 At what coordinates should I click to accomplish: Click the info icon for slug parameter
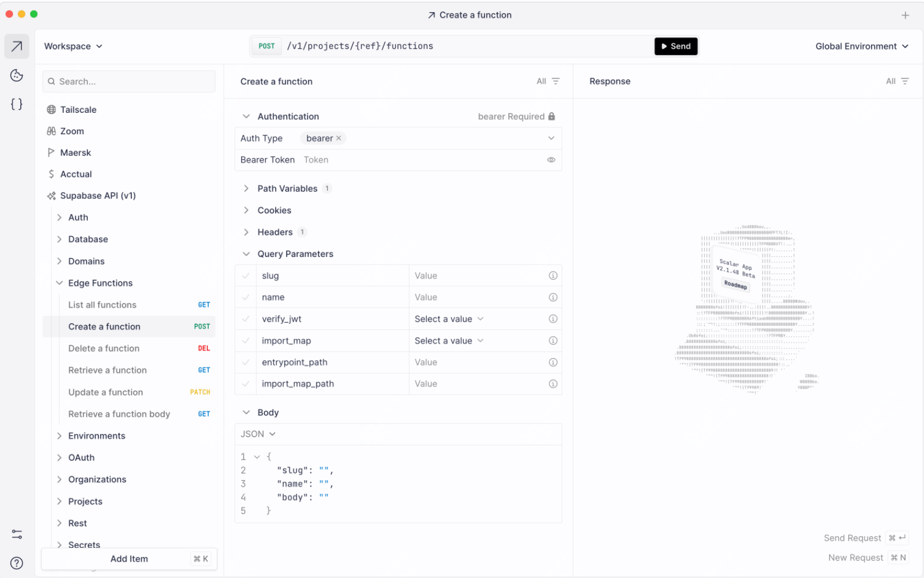(553, 276)
